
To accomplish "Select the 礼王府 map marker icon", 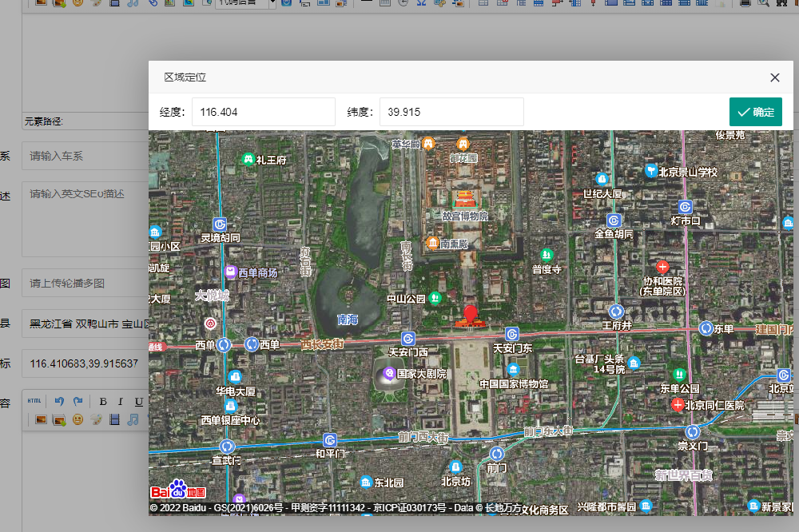I will pos(248,160).
